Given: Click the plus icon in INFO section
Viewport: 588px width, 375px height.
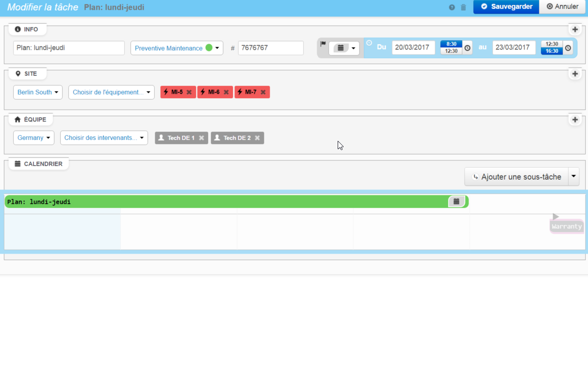Looking at the screenshot, I should click(575, 29).
